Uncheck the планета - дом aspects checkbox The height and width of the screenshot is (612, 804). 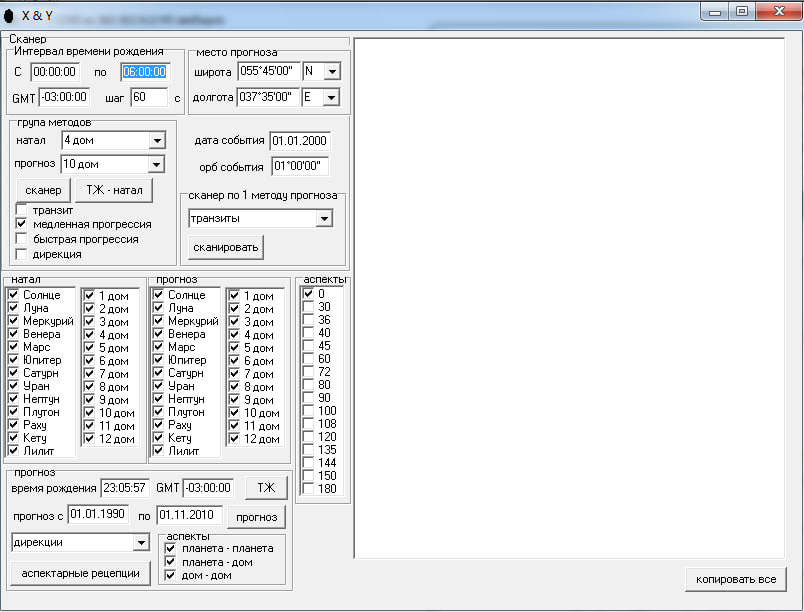tap(171, 562)
